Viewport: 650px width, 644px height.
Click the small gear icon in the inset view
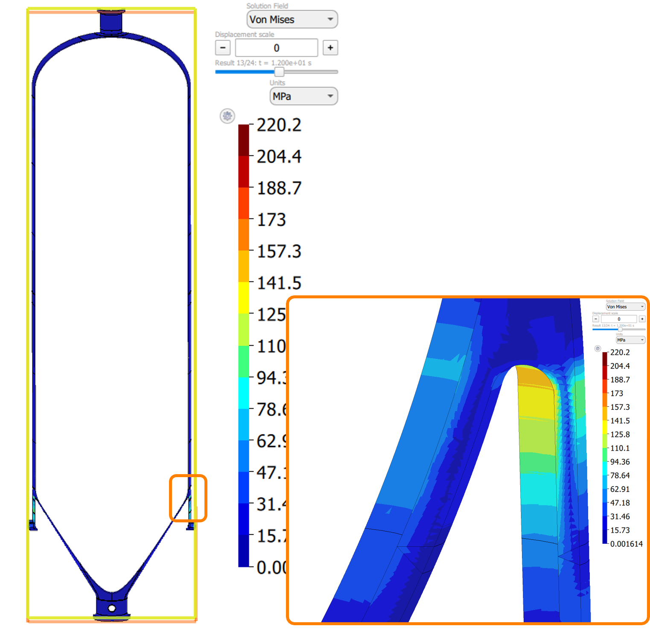click(x=598, y=349)
